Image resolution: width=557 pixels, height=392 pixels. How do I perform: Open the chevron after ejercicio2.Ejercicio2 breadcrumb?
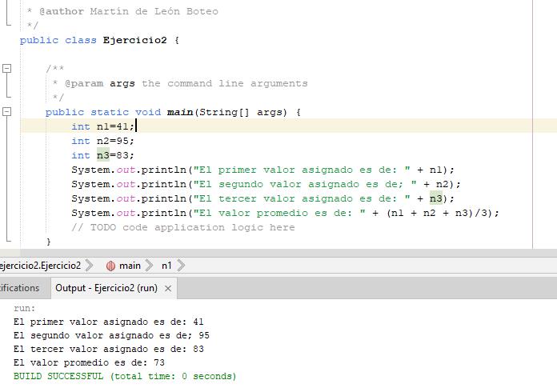(89, 266)
